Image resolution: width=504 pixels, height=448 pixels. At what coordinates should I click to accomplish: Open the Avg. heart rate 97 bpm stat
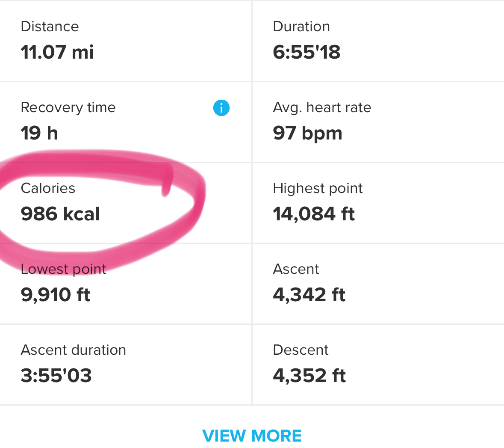tap(378, 122)
